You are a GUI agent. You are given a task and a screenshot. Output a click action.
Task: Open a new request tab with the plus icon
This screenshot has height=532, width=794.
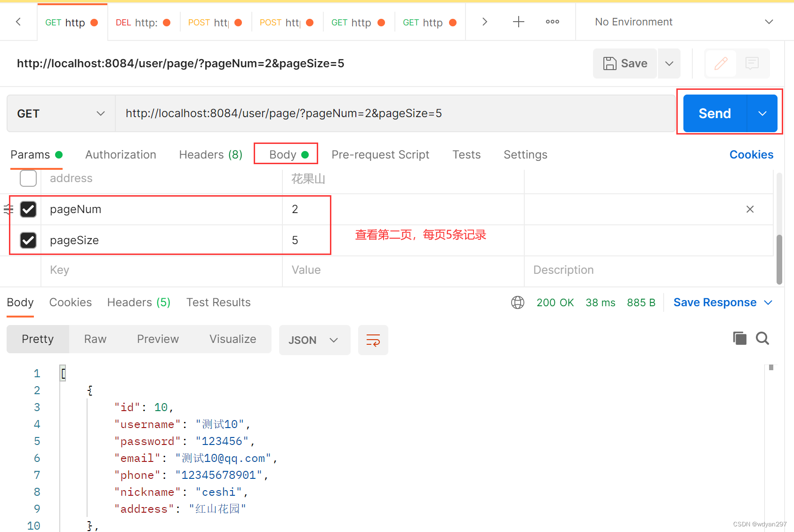518,22
